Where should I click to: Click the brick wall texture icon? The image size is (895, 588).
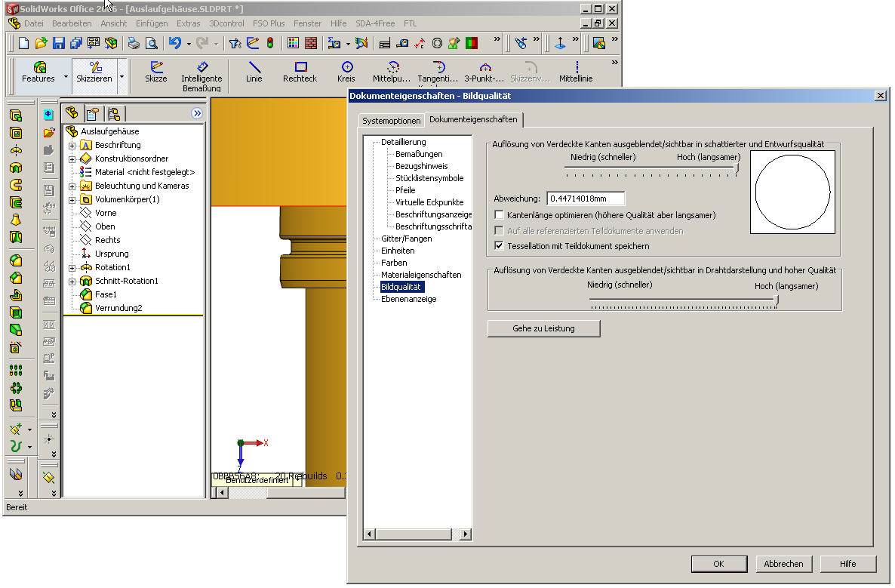(x=310, y=43)
